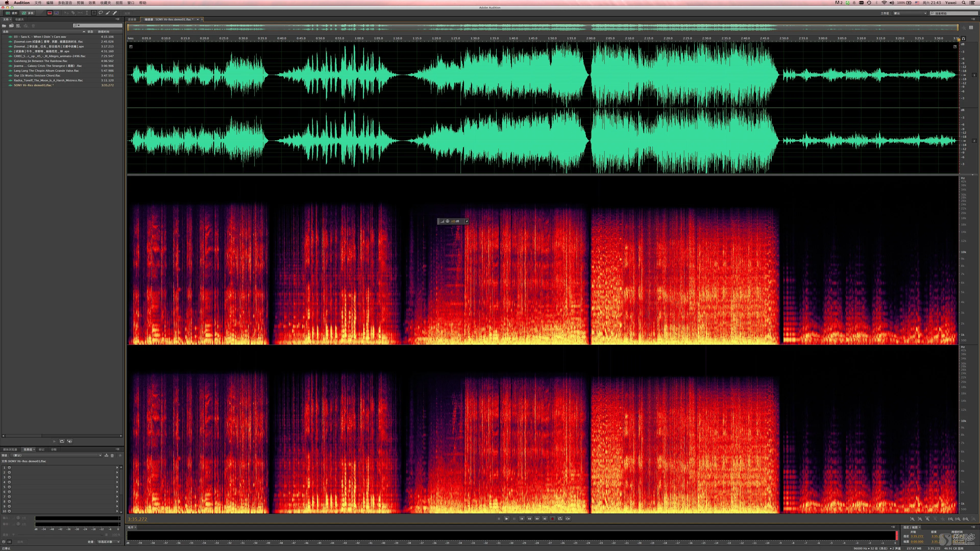Toggle power for effect slot 5
The width and height of the screenshot is (980, 551).
[x=9, y=487]
